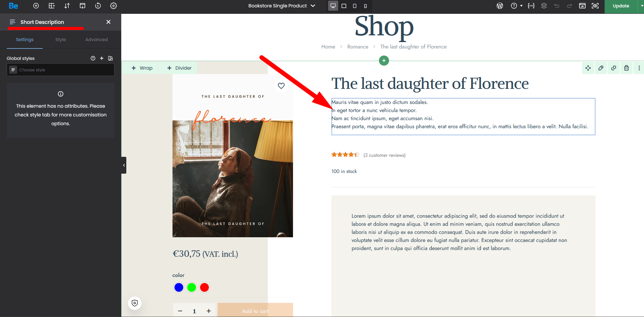Follow the Romance breadcrumb link
This screenshot has width=644, height=317.
click(x=357, y=47)
